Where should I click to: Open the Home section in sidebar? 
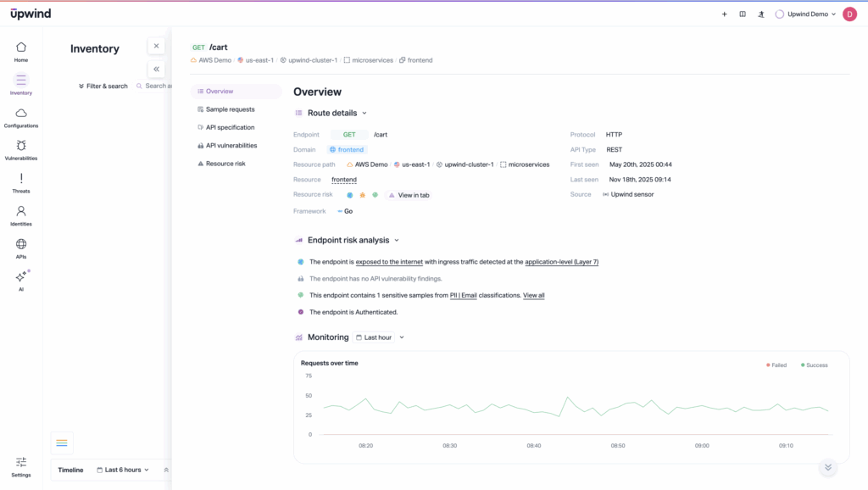[21, 51]
